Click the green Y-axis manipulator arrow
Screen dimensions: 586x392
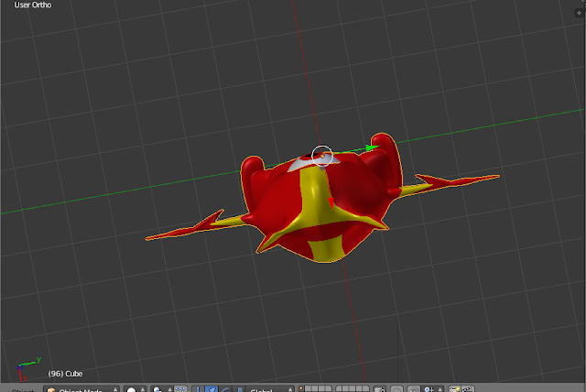tap(371, 148)
